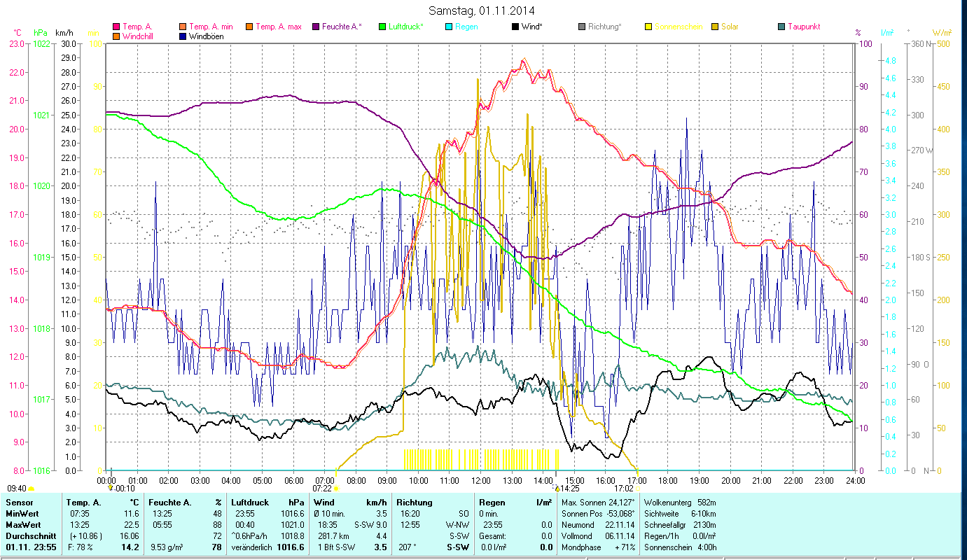
Task: Click the 'Max. Sonnen 24,127°' entry
Action: 598,503
